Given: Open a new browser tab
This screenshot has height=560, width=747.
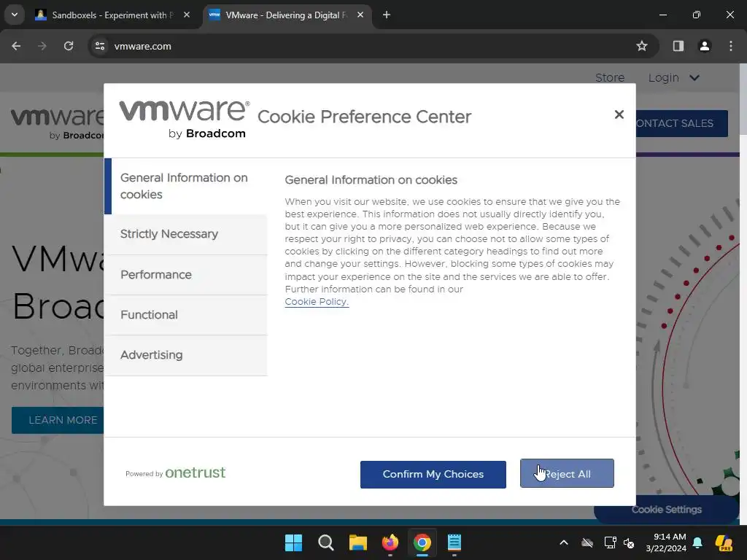Looking at the screenshot, I should click(x=387, y=15).
